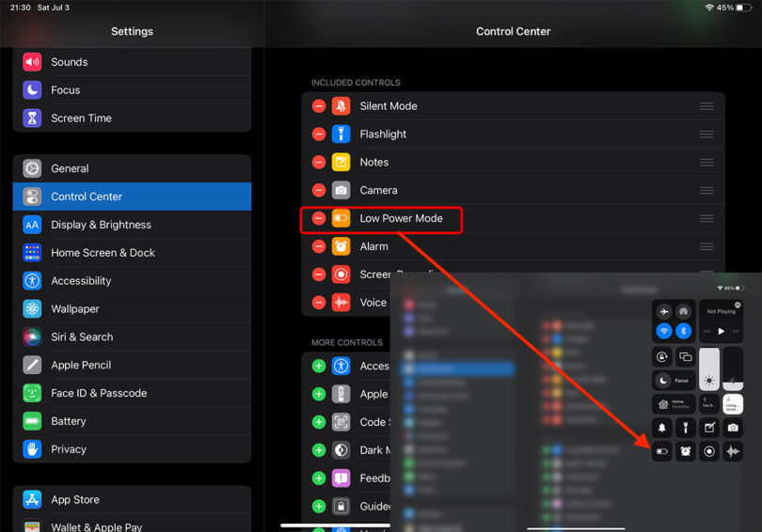
Task: Remove Flashlight from included controls
Action: pos(319,134)
